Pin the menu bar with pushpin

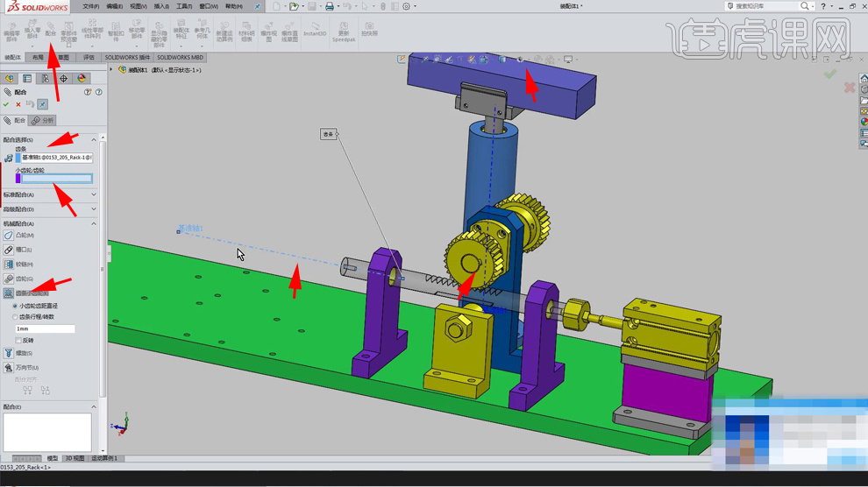tap(258, 6)
